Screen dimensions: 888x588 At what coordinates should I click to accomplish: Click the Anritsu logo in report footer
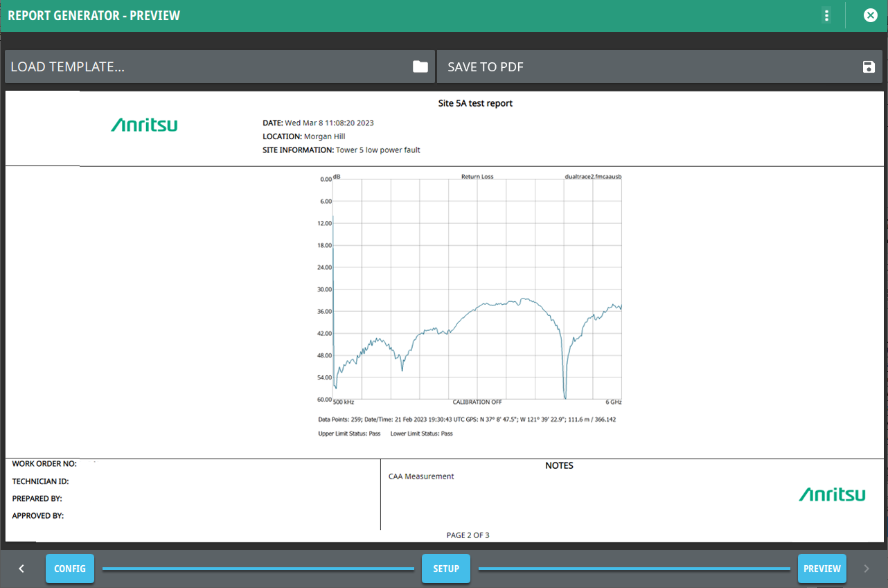click(x=831, y=494)
